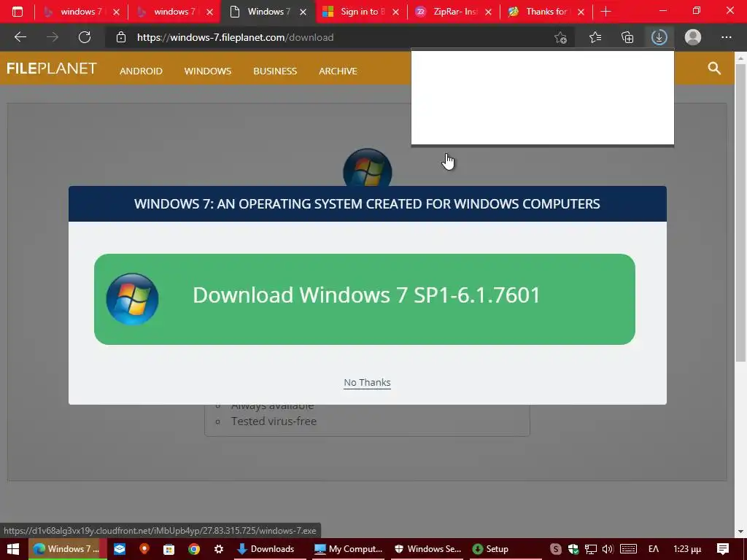Go back to previous page
Image resolution: width=747 pixels, height=560 pixels.
(20, 37)
